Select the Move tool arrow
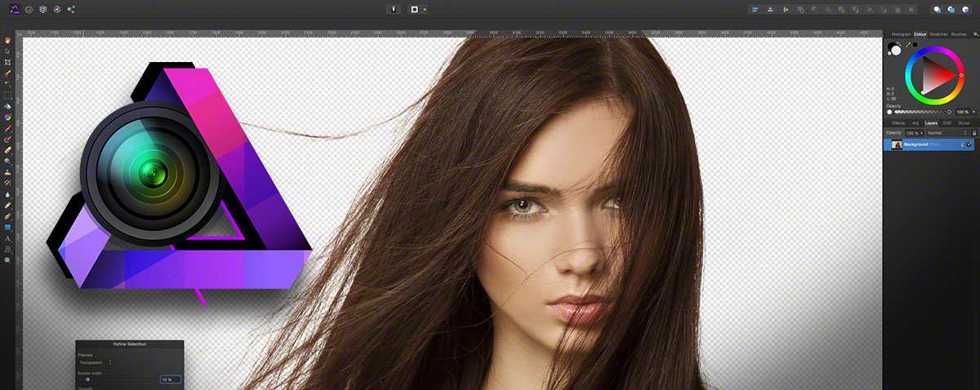Screen dimensions: 980x390 8,51
